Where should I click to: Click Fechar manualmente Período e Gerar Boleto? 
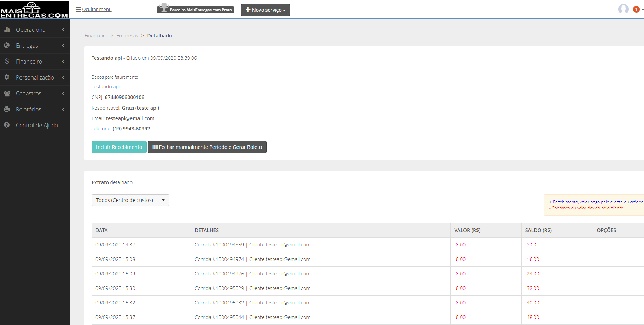pos(207,147)
